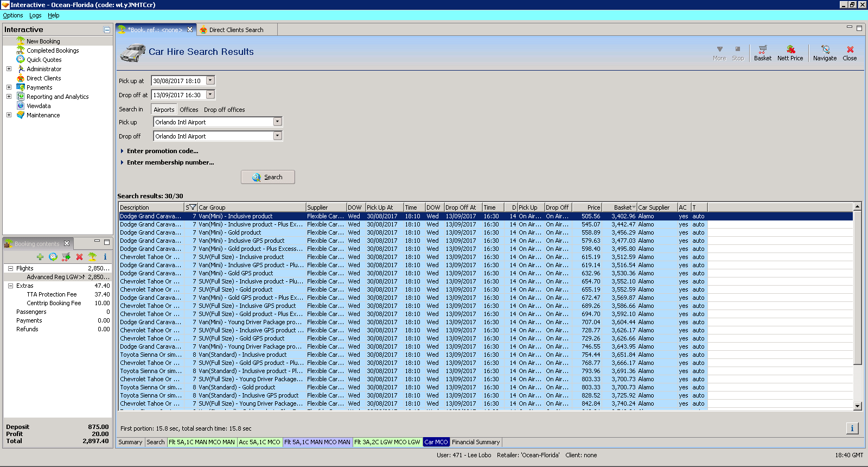Click the red X delete icon in Booking contents
The image size is (868, 467).
[x=79, y=257]
